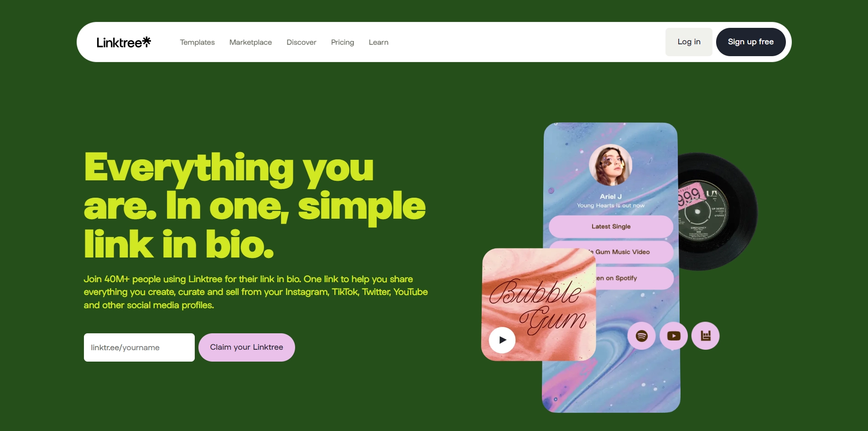Click the Linktree logo
This screenshot has height=431, width=868.
click(x=124, y=42)
